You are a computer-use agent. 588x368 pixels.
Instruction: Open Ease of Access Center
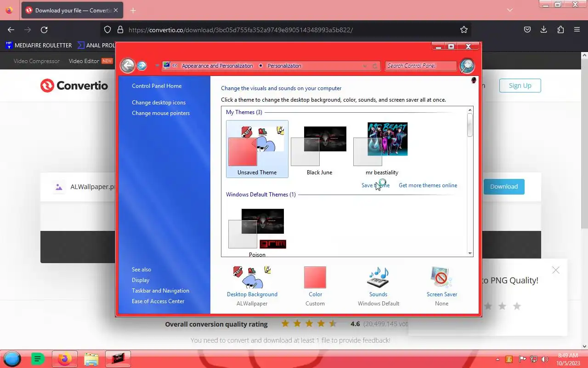click(x=158, y=301)
